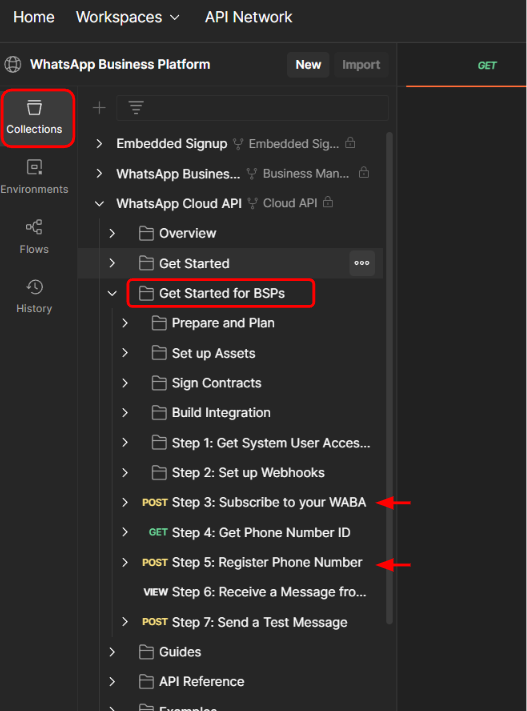Collapse the Get Started for BSPs folder
Image resolution: width=527 pixels, height=711 pixels.
point(112,293)
